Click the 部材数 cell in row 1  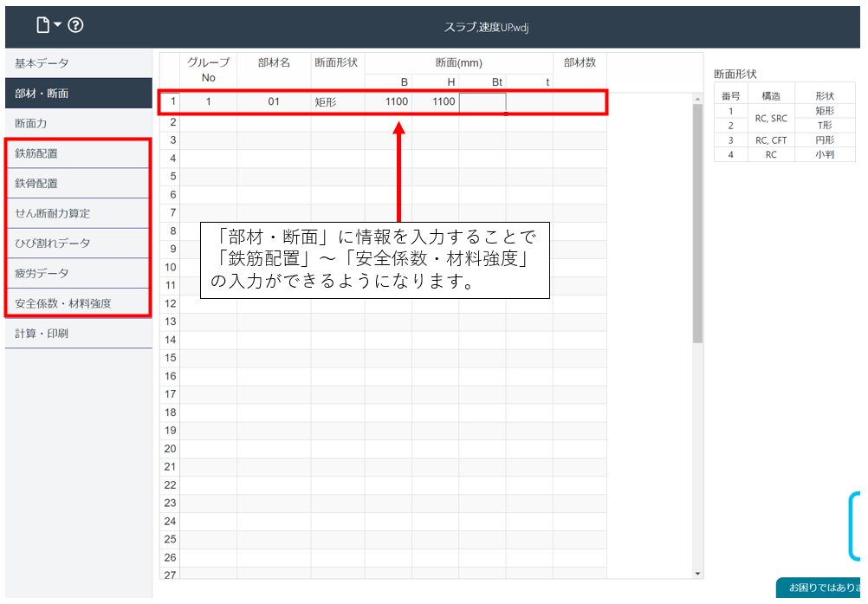click(579, 102)
